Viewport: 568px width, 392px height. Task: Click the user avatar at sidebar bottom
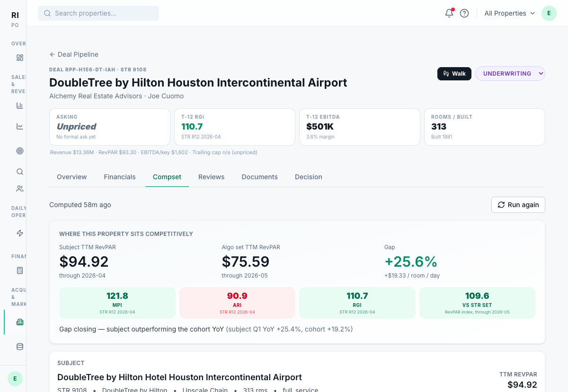tap(15, 379)
